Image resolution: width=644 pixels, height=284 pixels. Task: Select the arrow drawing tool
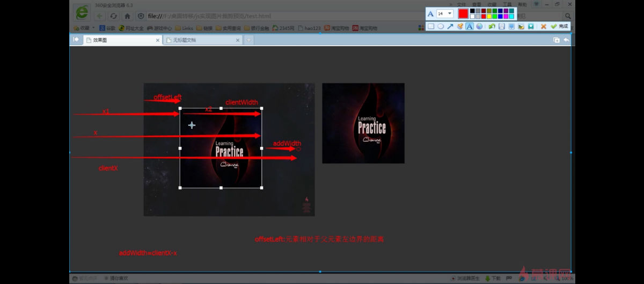click(x=450, y=26)
